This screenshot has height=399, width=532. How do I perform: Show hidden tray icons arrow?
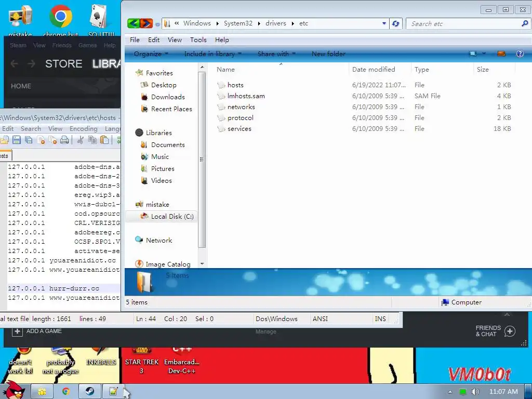click(450, 392)
